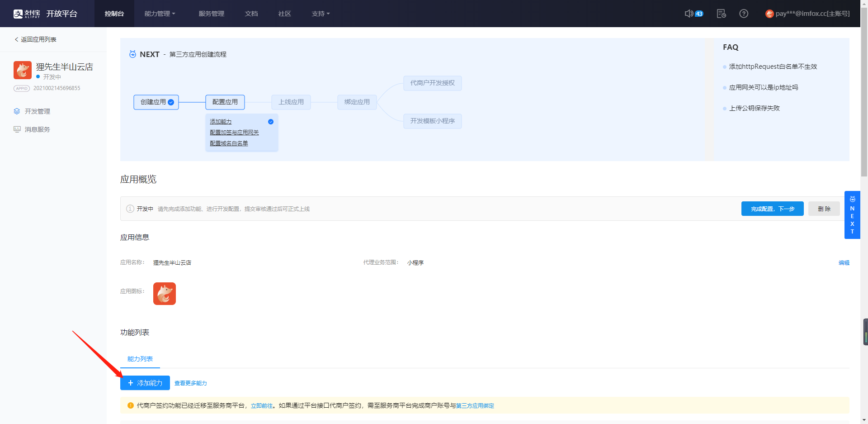Click the 上线应用 flow step

click(291, 102)
